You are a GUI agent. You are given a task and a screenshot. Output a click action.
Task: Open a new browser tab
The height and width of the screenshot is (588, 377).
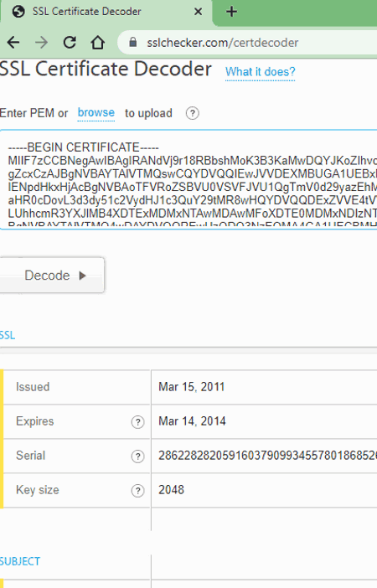point(231,12)
